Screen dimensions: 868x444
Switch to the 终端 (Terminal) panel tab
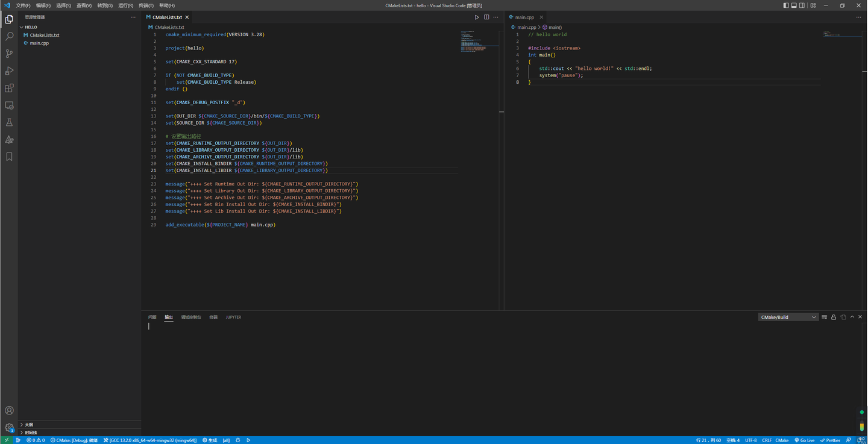(x=213, y=317)
